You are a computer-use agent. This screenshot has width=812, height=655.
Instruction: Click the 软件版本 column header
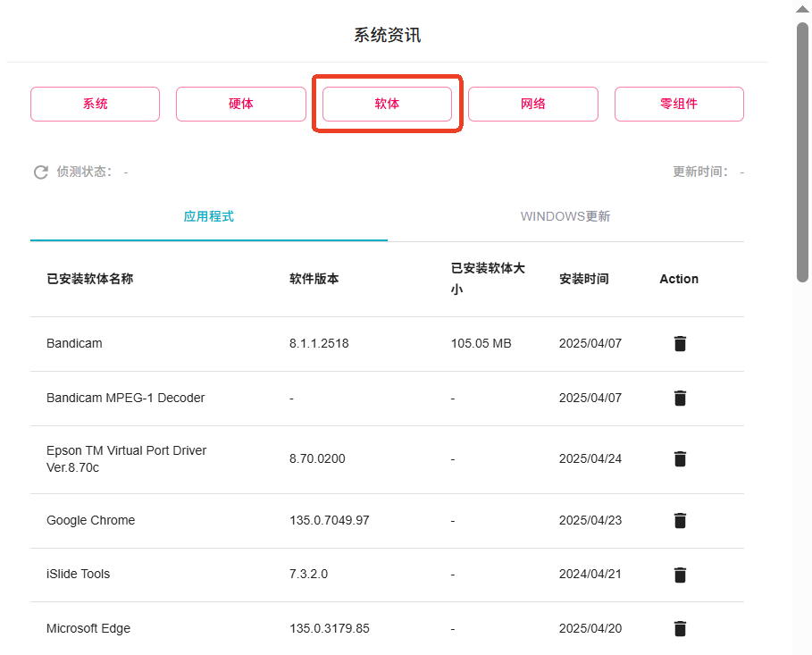(x=314, y=279)
